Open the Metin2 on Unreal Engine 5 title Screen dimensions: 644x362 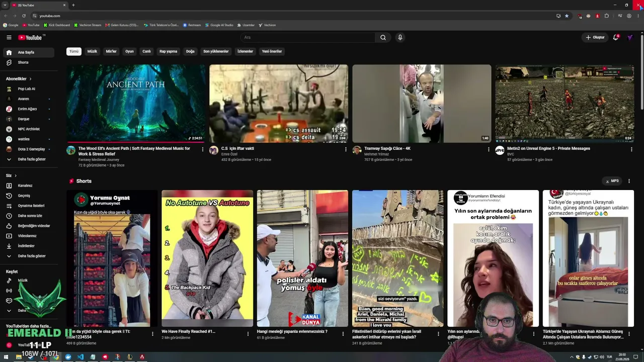pyautogui.click(x=548, y=148)
